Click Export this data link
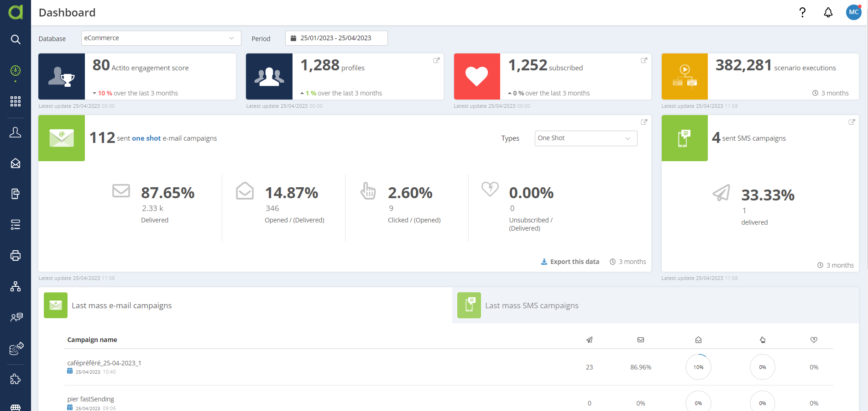Screen dimensions: 868x411 570,262
